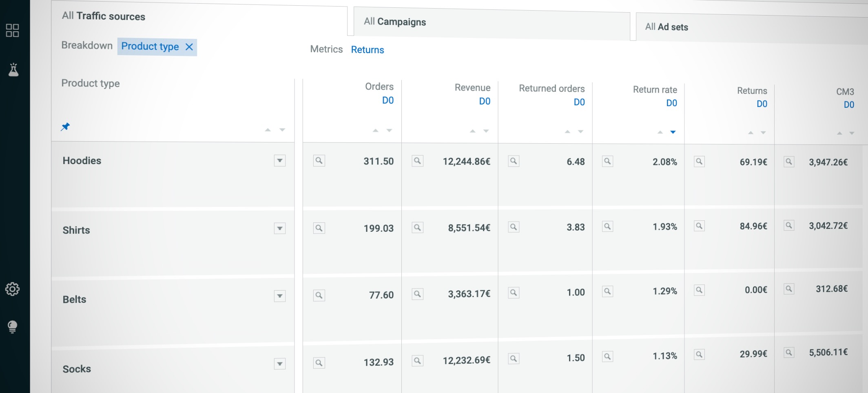Sort Returned orders column descending
Viewport: 868px width, 393px height.
coord(581,131)
